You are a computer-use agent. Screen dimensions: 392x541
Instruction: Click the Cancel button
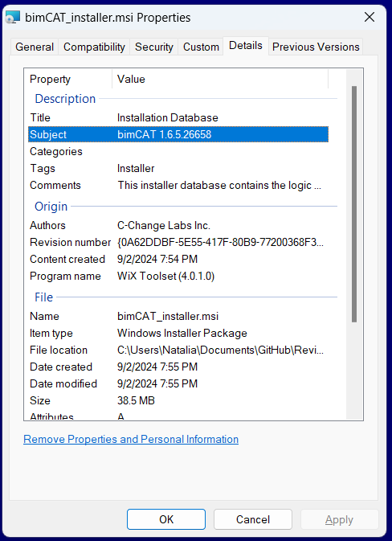coord(253,519)
